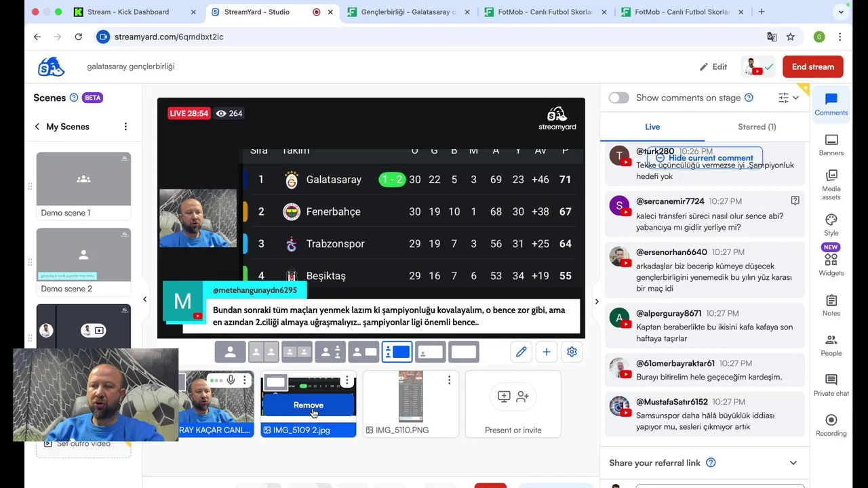The width and height of the screenshot is (868, 488).
Task: Open the Scenes help question mark
Action: pos(74,98)
